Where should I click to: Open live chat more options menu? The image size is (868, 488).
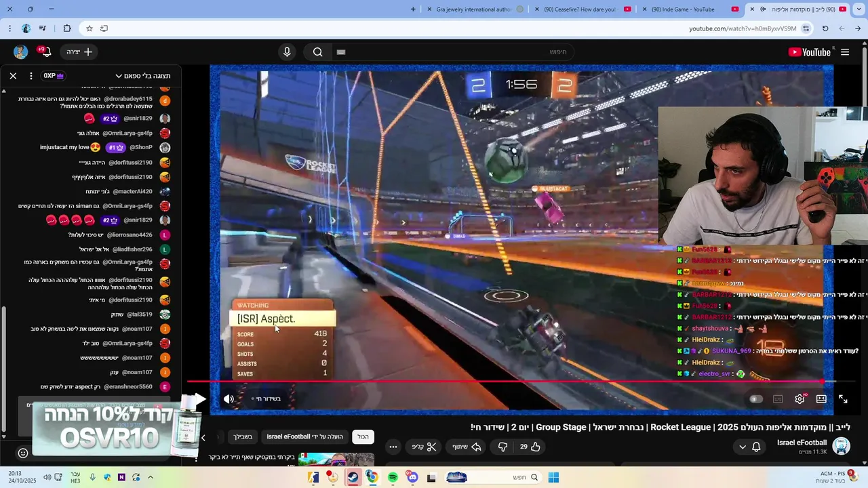[x=31, y=76]
